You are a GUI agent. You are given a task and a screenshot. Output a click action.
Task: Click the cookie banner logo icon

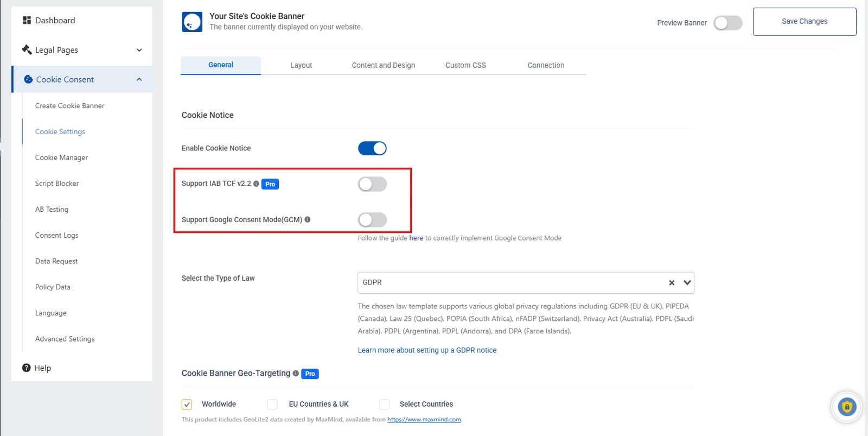pyautogui.click(x=192, y=22)
